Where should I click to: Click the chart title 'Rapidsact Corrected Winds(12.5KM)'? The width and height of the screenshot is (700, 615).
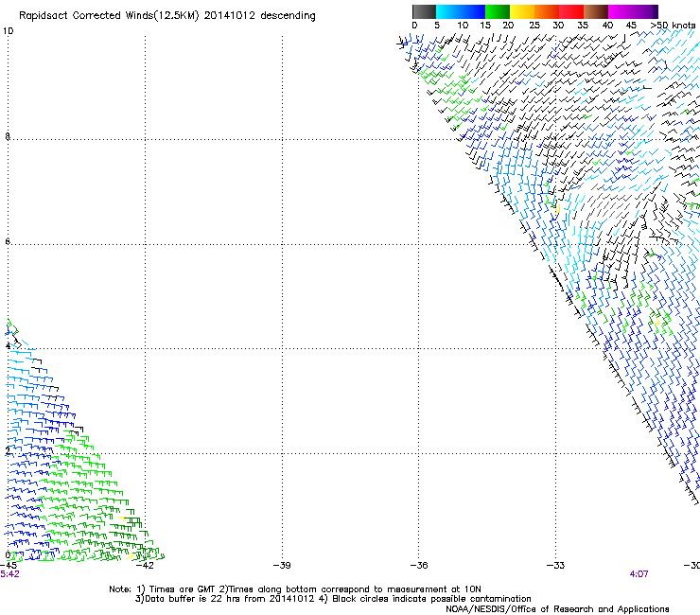pyautogui.click(x=109, y=16)
